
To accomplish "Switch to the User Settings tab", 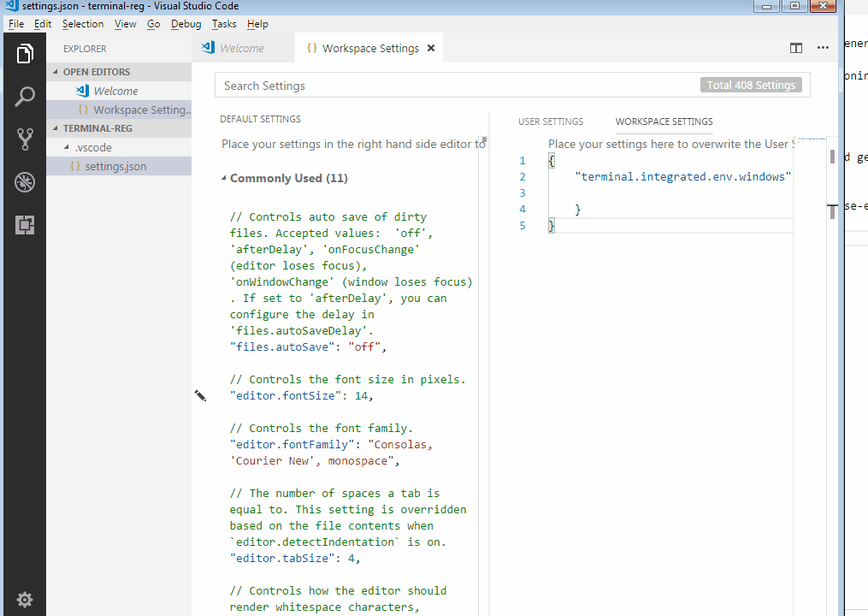I will click(x=551, y=121).
